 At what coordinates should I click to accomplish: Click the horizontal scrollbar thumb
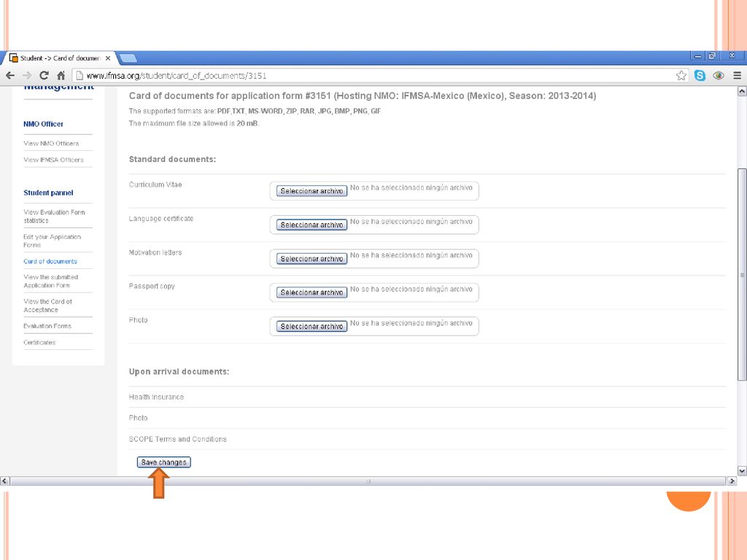[368, 481]
